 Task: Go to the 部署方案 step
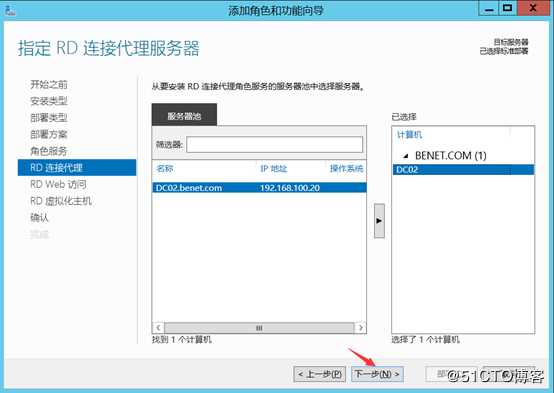coord(49,134)
